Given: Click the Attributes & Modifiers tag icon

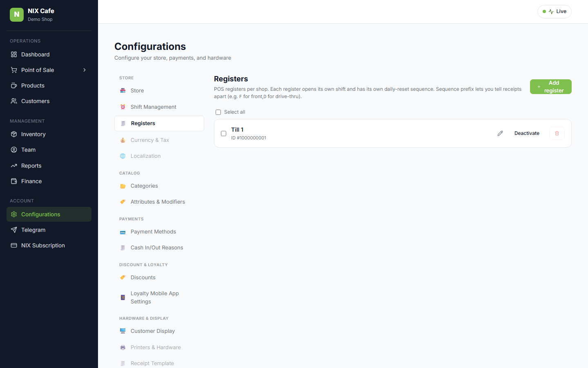Looking at the screenshot, I should pos(123,202).
